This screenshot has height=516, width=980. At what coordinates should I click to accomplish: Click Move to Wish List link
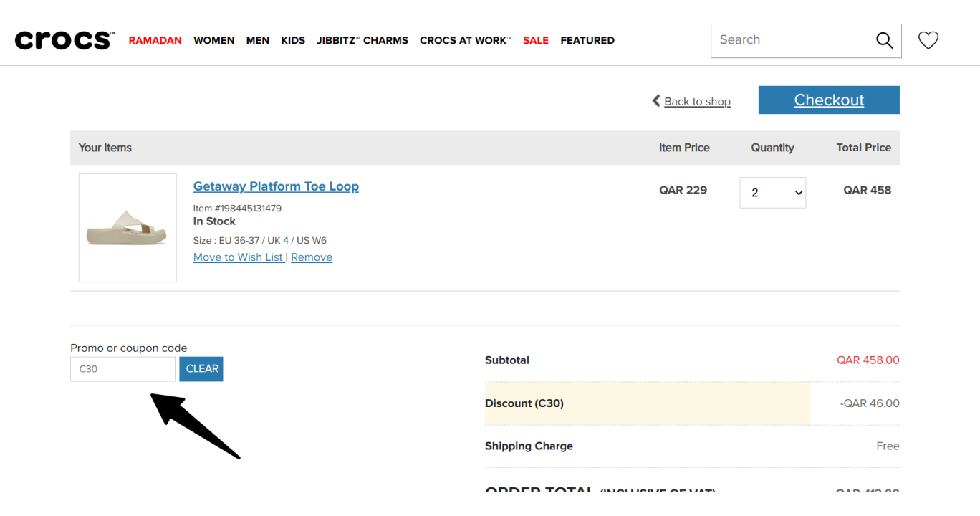[239, 257]
